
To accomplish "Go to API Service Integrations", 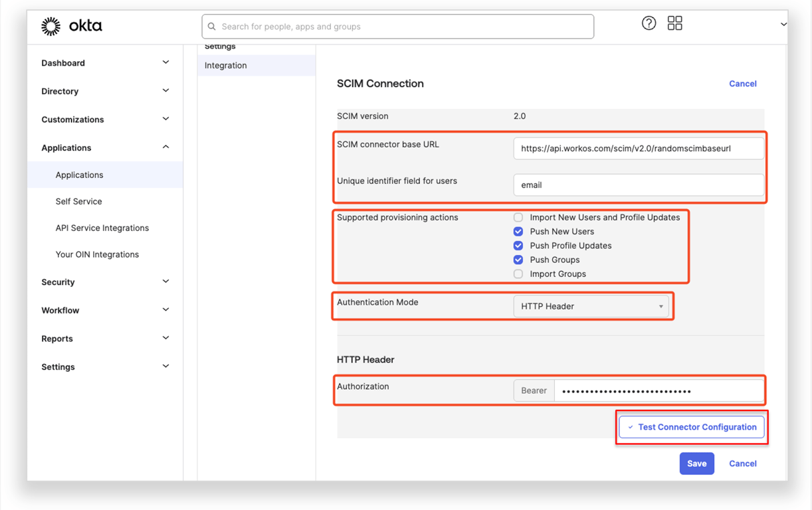I will [102, 228].
